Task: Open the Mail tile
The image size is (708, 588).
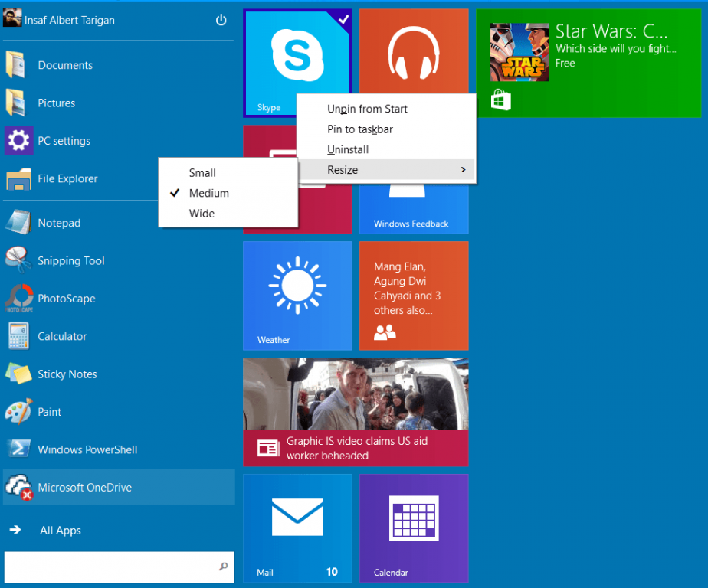Action: click(x=297, y=528)
